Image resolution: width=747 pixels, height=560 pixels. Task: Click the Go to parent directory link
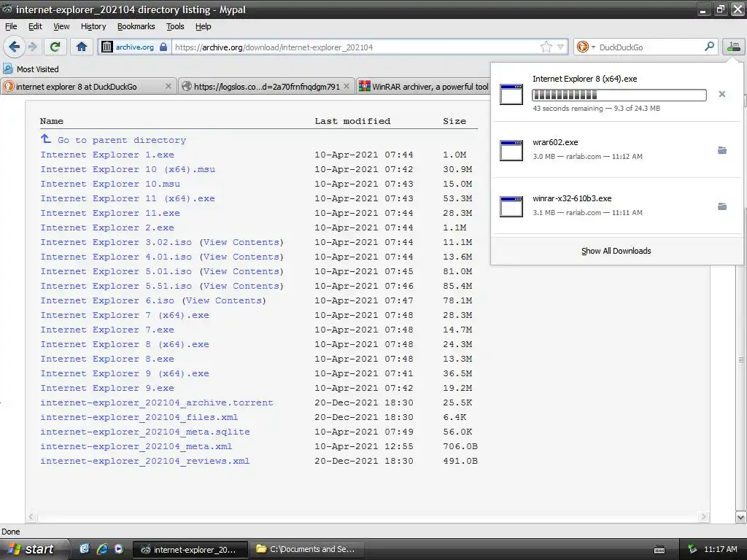(122, 140)
